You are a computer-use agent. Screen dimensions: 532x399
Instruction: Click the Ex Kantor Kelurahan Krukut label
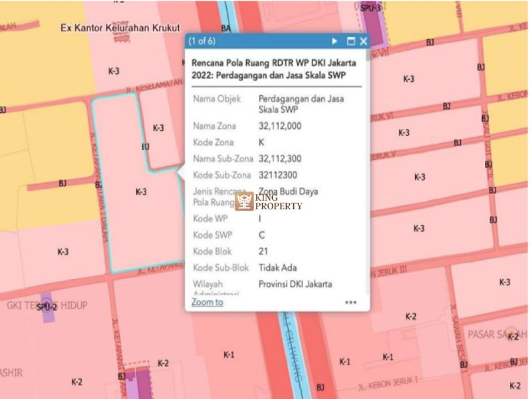[x=120, y=28]
